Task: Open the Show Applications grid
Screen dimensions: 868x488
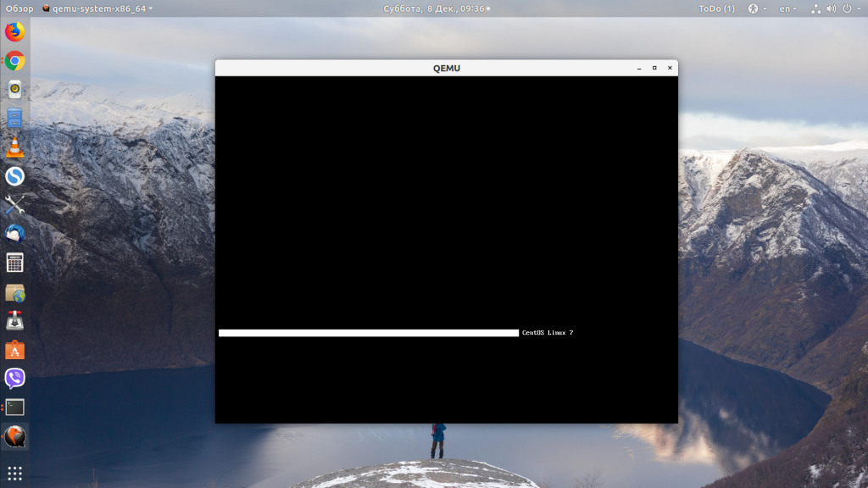Action: pyautogui.click(x=14, y=471)
